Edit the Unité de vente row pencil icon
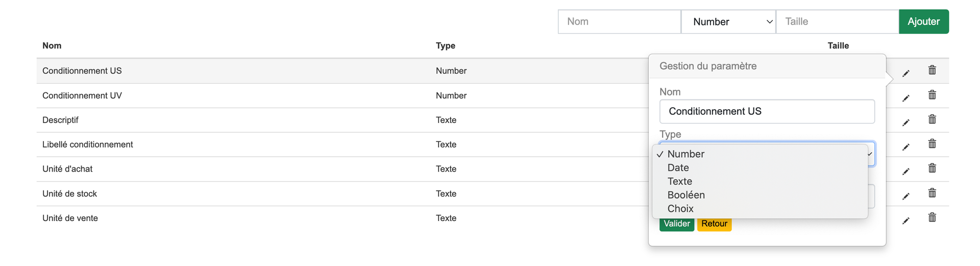 click(905, 221)
